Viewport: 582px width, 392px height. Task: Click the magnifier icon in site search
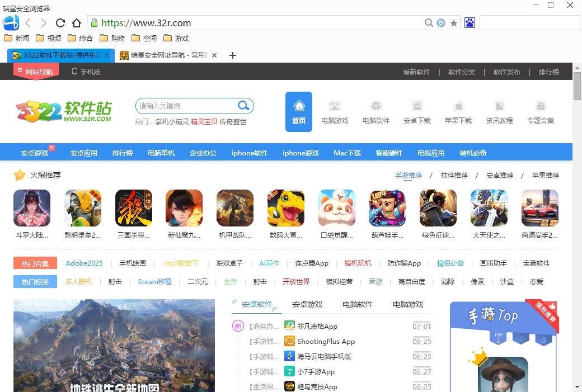[243, 106]
